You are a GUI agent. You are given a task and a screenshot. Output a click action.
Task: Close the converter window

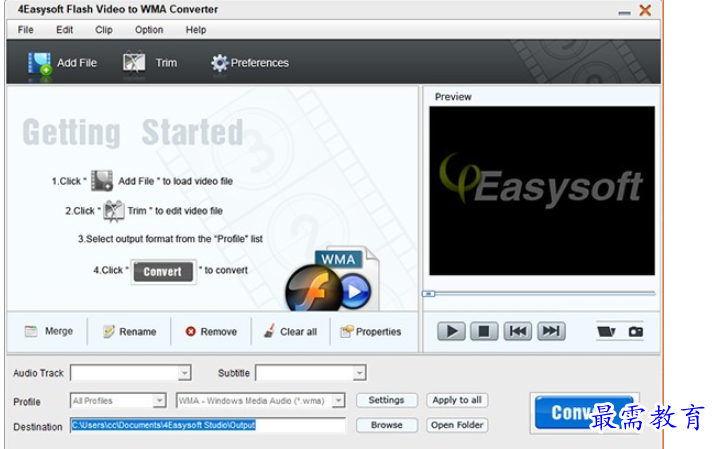(x=645, y=10)
